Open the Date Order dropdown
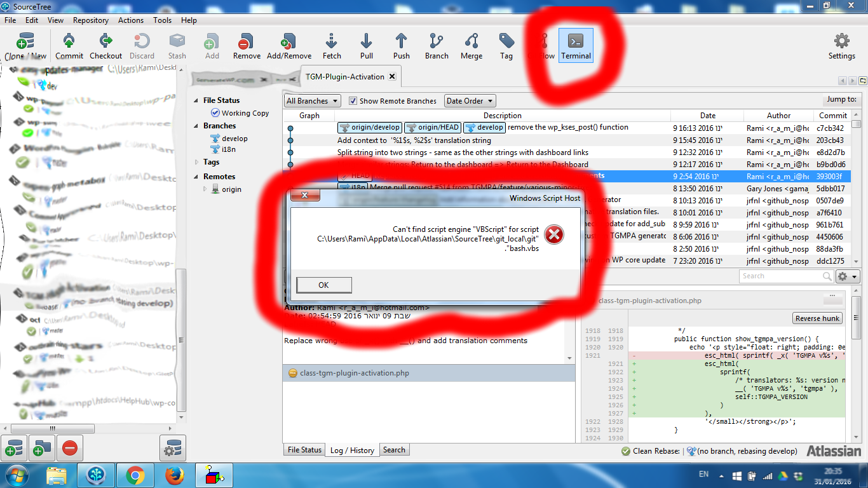The width and height of the screenshot is (868, 488). [470, 100]
